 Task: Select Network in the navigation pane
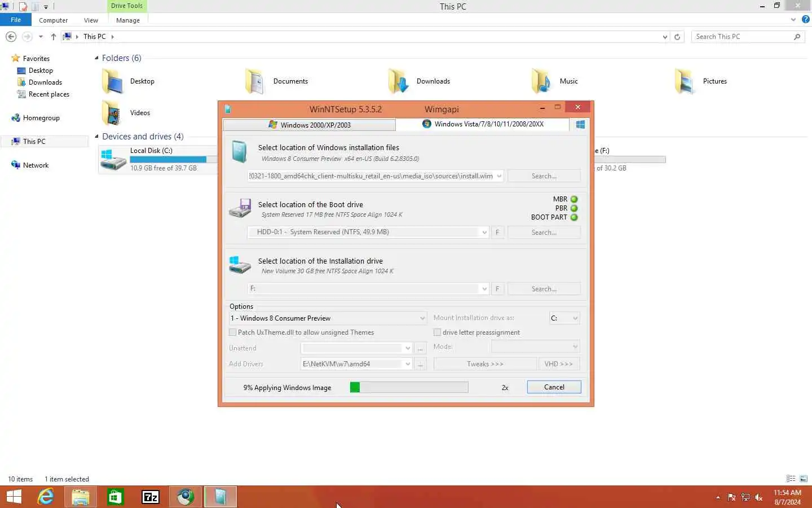[x=36, y=165]
